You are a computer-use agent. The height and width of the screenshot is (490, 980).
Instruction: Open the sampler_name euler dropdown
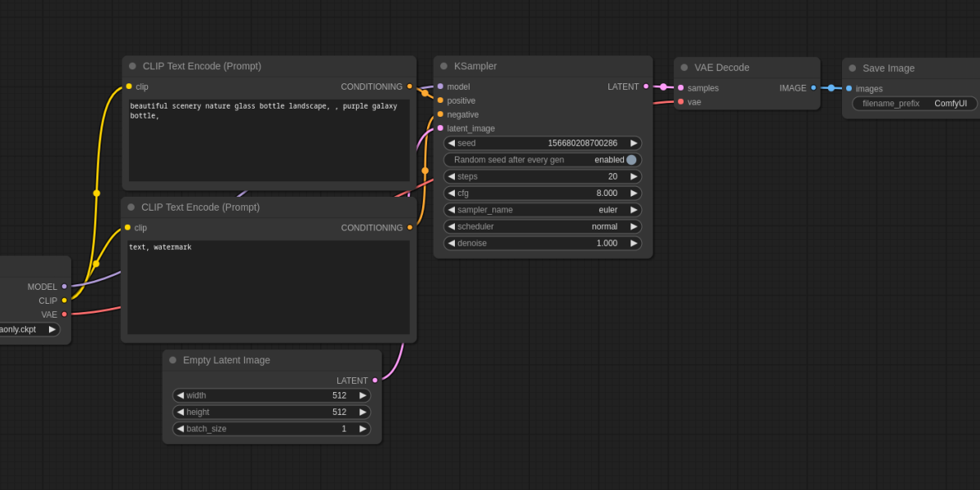pos(542,210)
